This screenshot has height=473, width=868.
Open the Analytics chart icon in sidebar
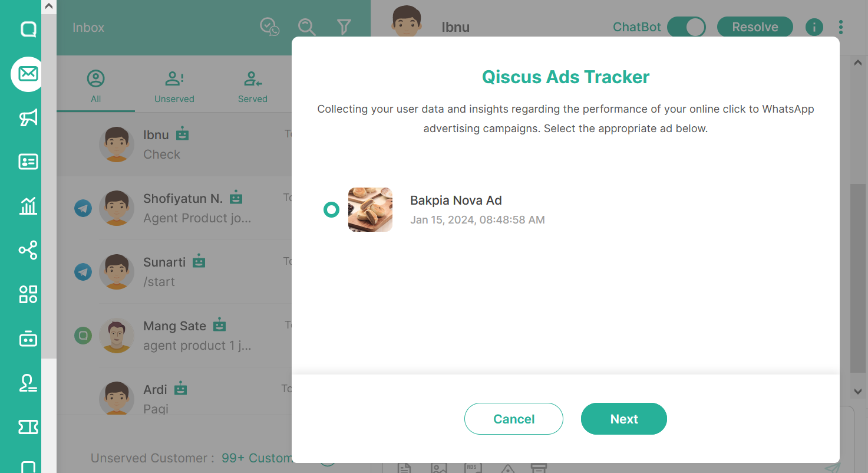pos(28,206)
